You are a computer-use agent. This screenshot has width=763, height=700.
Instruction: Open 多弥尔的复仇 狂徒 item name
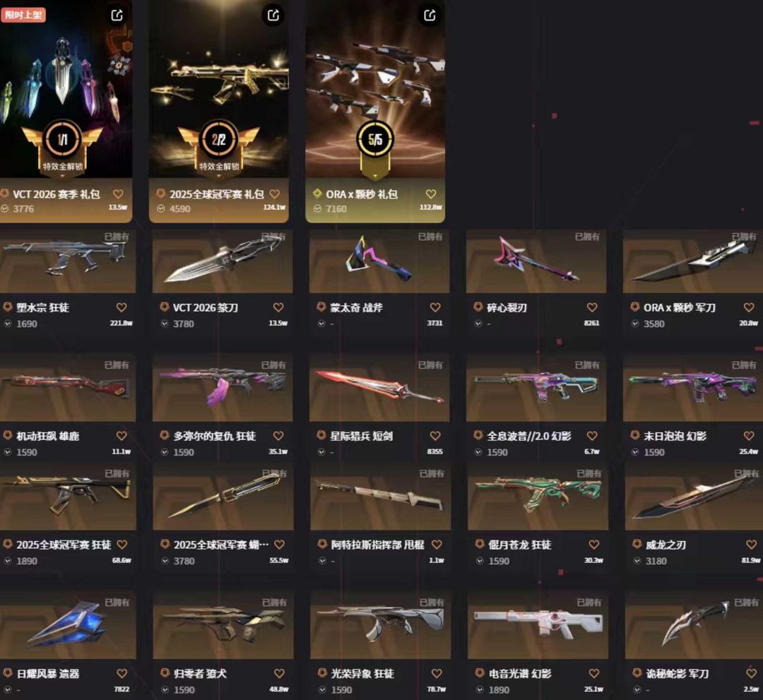215,436
